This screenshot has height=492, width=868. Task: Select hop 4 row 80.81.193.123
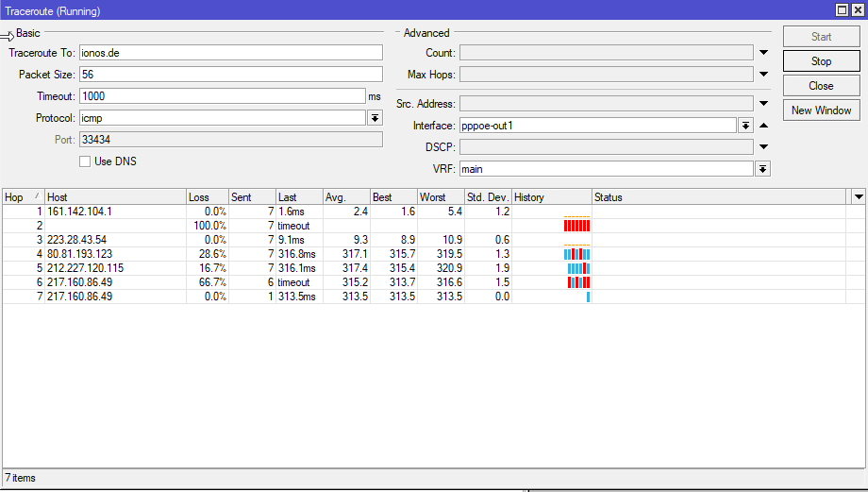pyautogui.click(x=424, y=254)
